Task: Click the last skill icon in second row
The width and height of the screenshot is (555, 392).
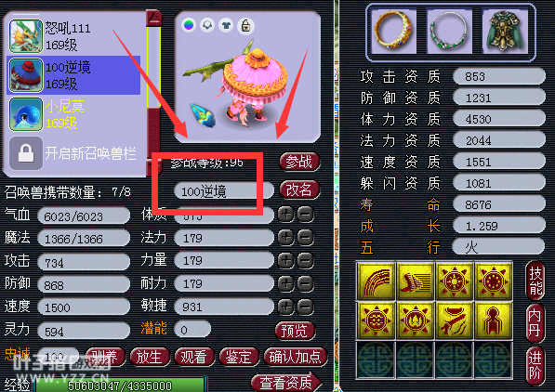Action: point(493,320)
